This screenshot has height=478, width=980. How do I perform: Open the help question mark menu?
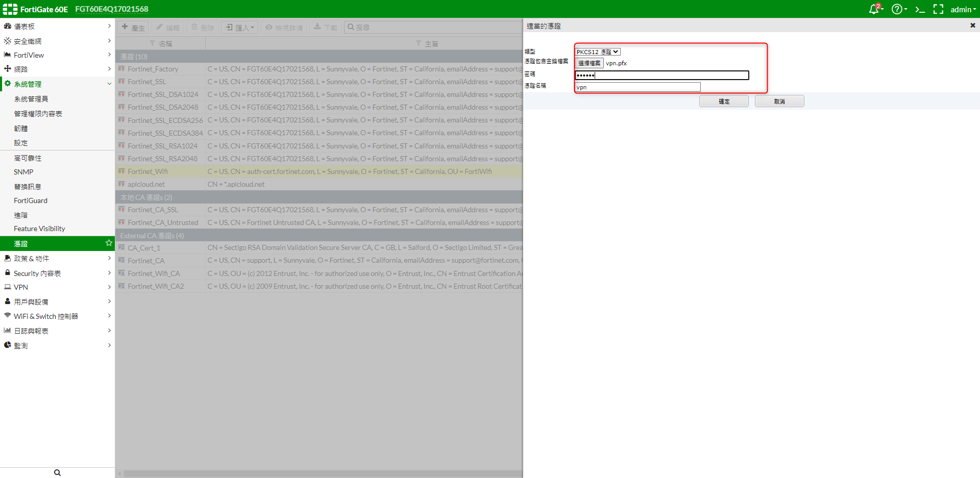coord(899,9)
